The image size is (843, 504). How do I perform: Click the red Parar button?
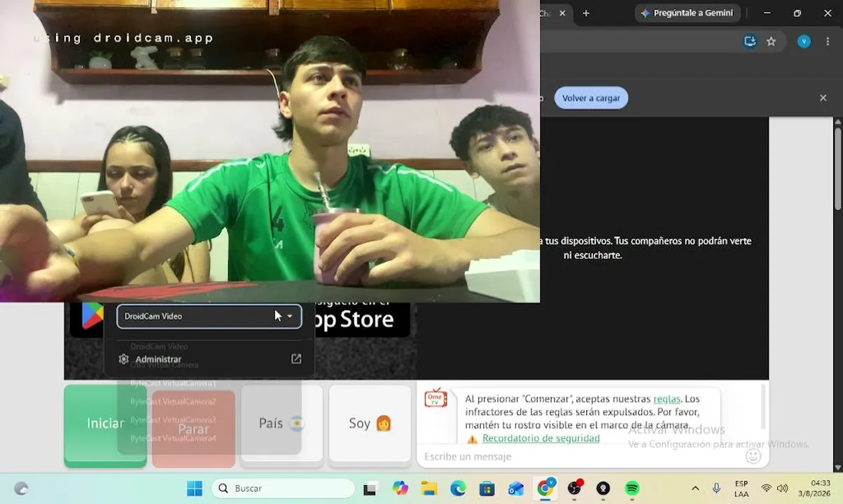point(193,429)
